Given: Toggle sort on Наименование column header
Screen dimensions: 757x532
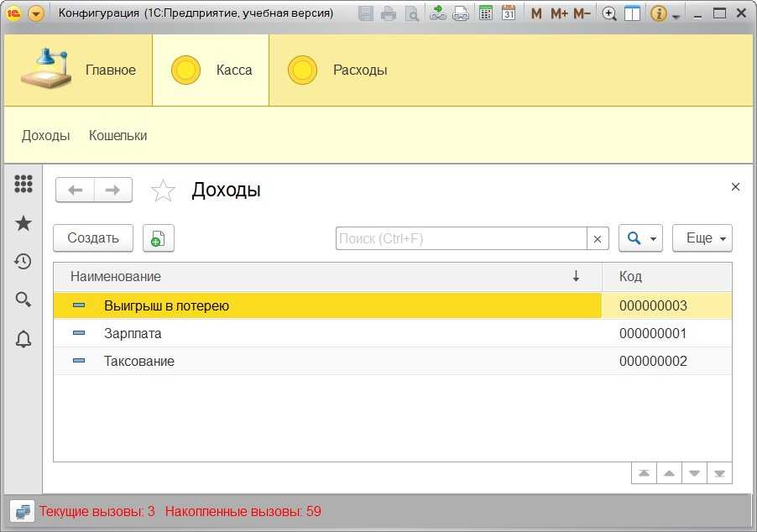Looking at the screenshot, I should pyautogui.click(x=327, y=276).
